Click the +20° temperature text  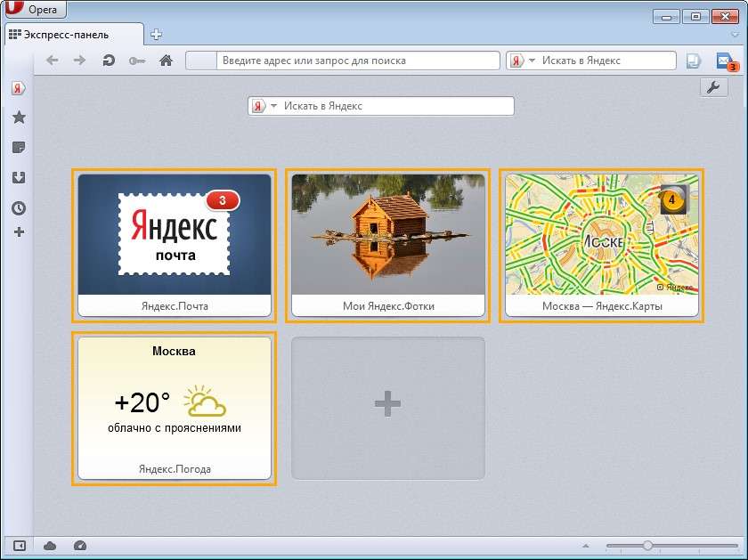[x=142, y=402]
